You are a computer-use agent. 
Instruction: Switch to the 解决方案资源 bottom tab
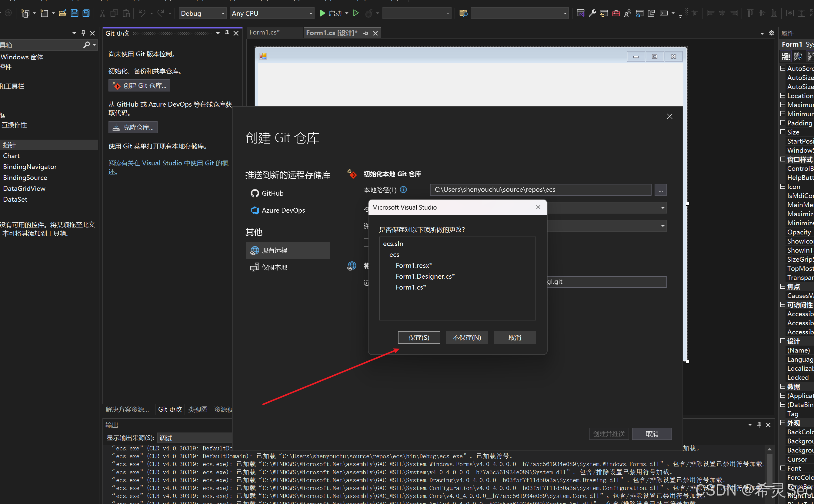point(127,409)
